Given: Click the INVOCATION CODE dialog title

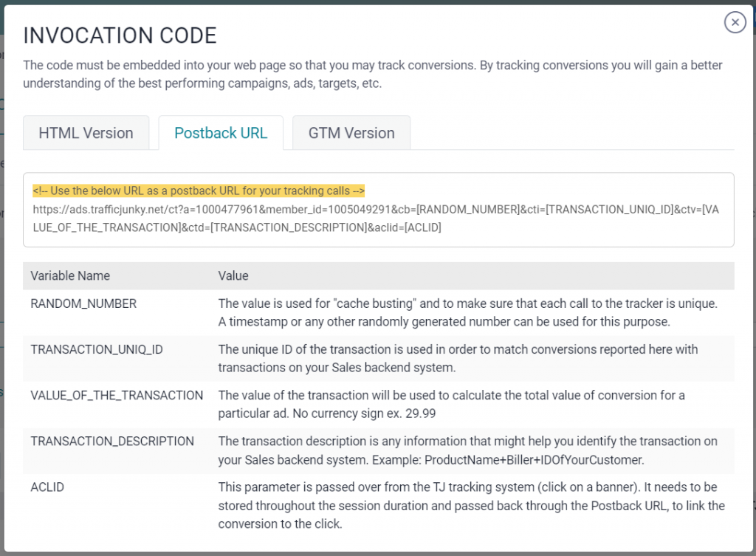Looking at the screenshot, I should click(121, 35).
